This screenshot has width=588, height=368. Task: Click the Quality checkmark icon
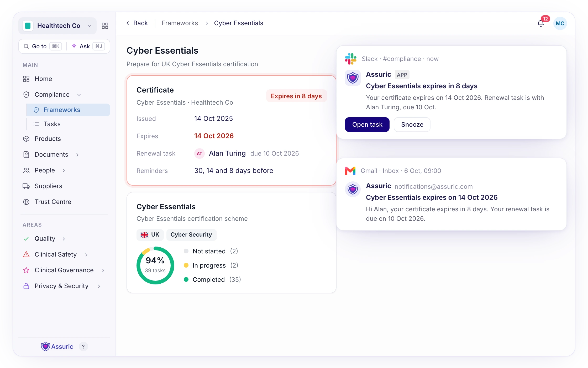point(26,239)
